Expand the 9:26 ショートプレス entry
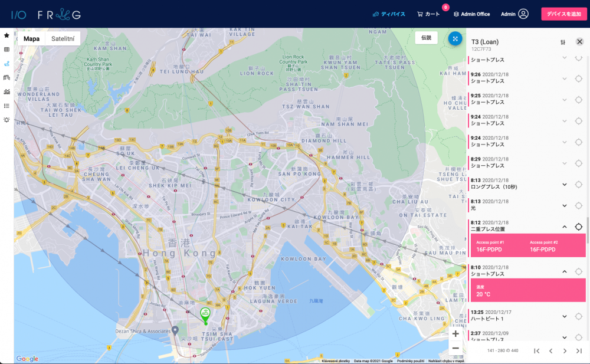Screen dimensions: 590x364 pyautogui.click(x=565, y=78)
